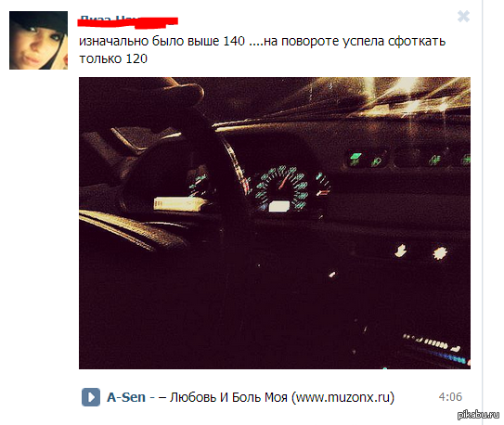Click the pikabu.ru watermark

[x=478, y=415]
